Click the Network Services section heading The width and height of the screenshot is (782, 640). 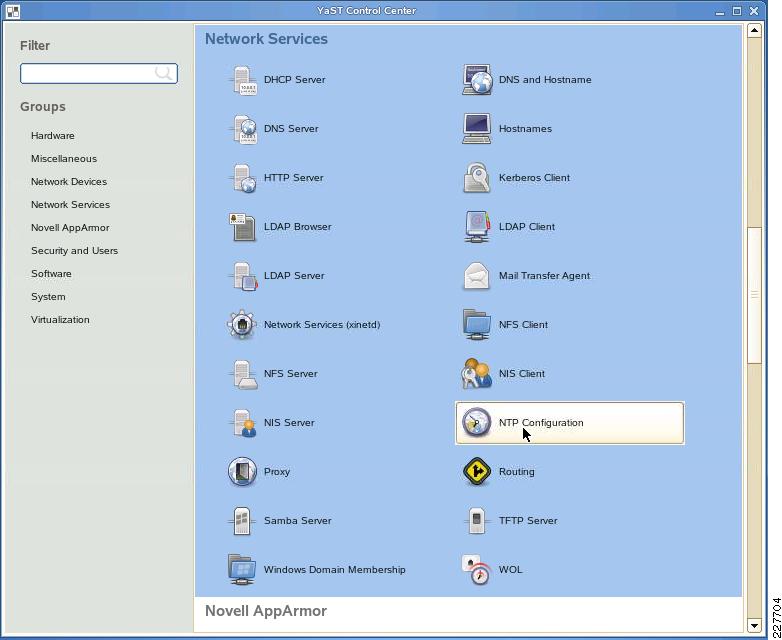[x=266, y=39]
